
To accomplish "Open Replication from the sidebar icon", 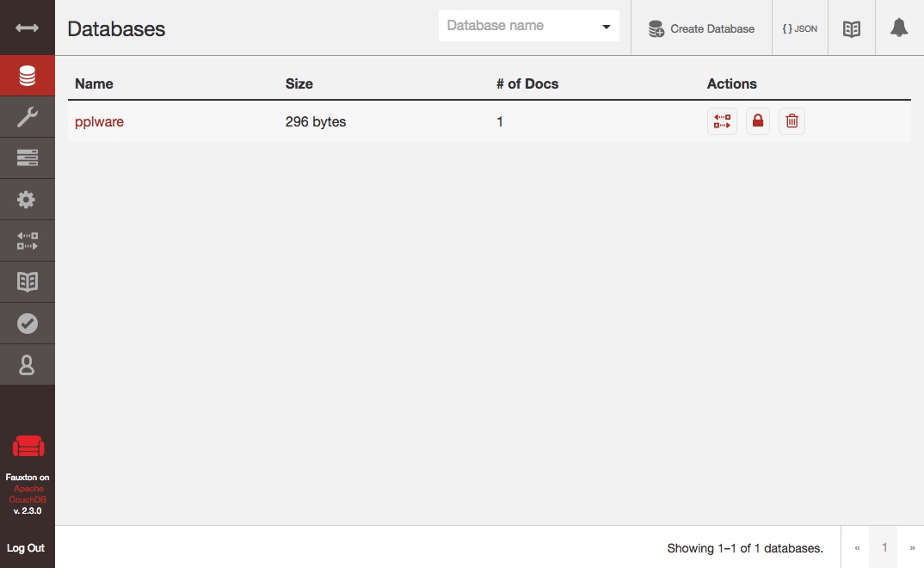I will [27, 241].
